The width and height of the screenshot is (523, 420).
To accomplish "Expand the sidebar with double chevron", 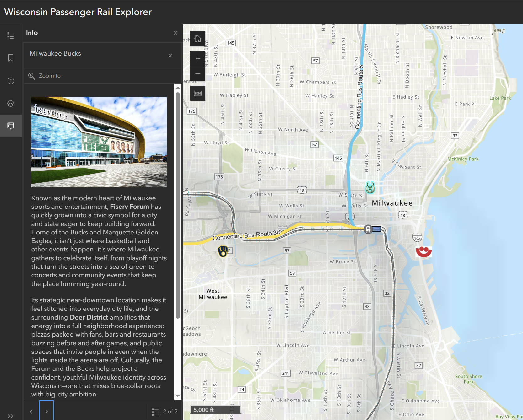I will tap(10, 416).
